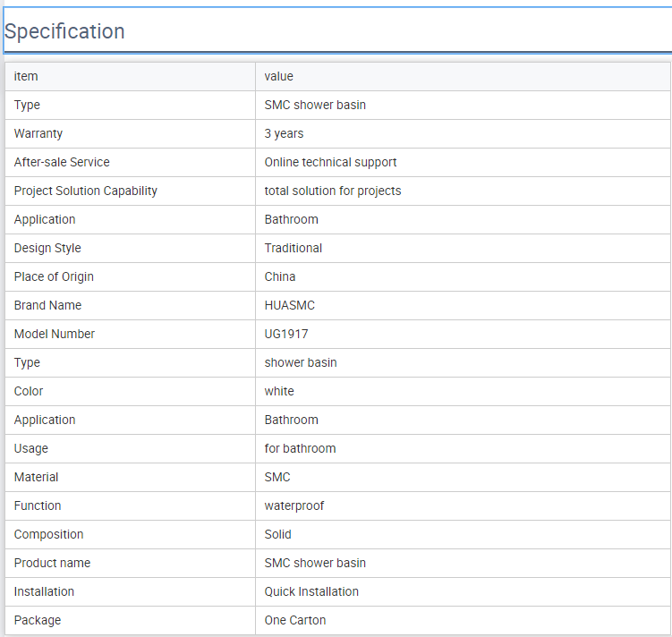Screen dimensions: 672x637
Task: Select the 'Traditional' value cell
Action: [463, 248]
